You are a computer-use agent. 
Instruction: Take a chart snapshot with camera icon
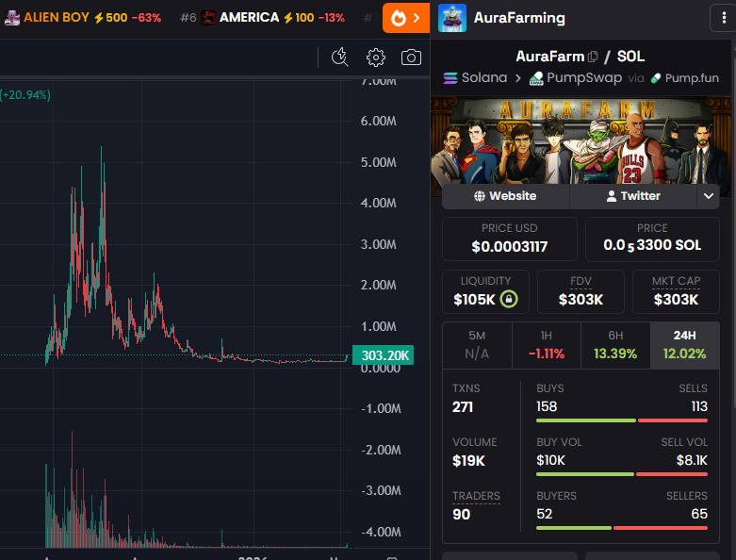[411, 58]
